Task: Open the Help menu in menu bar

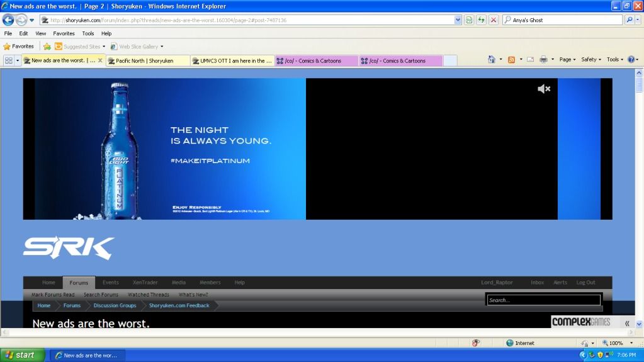Action: point(106,33)
